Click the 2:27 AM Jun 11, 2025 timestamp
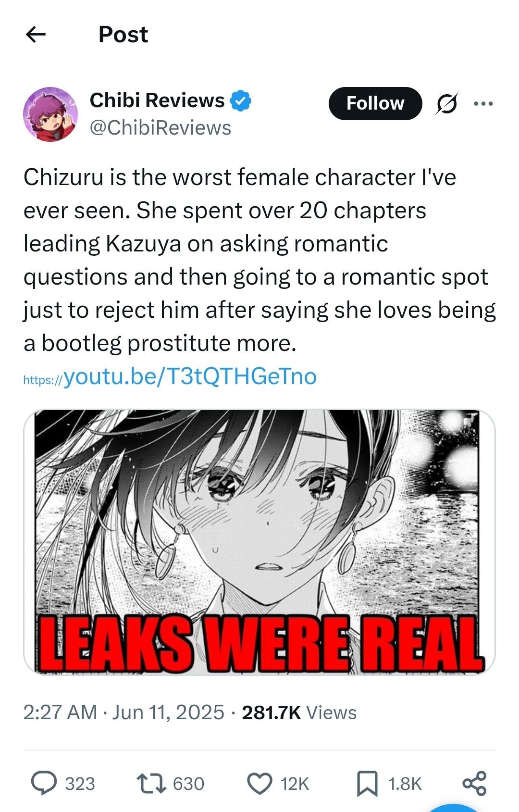Image resolution: width=519 pixels, height=812 pixels. click(x=124, y=712)
